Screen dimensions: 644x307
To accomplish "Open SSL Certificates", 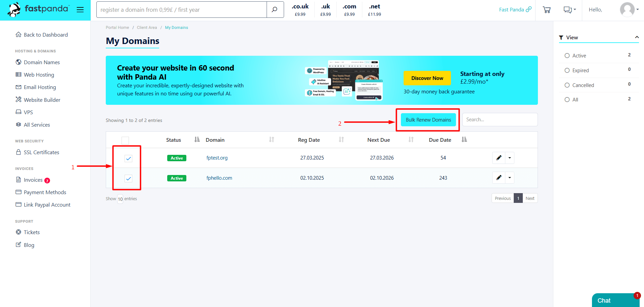I will click(x=41, y=152).
